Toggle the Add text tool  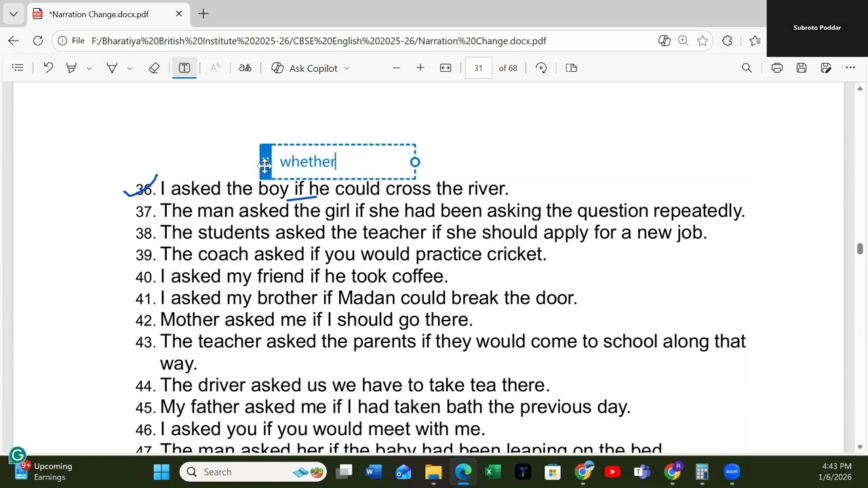184,68
